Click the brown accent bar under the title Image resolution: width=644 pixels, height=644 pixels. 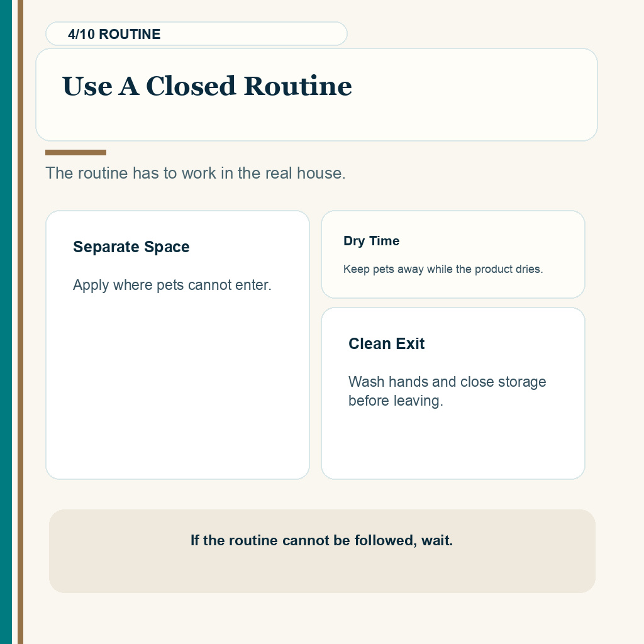click(x=75, y=152)
